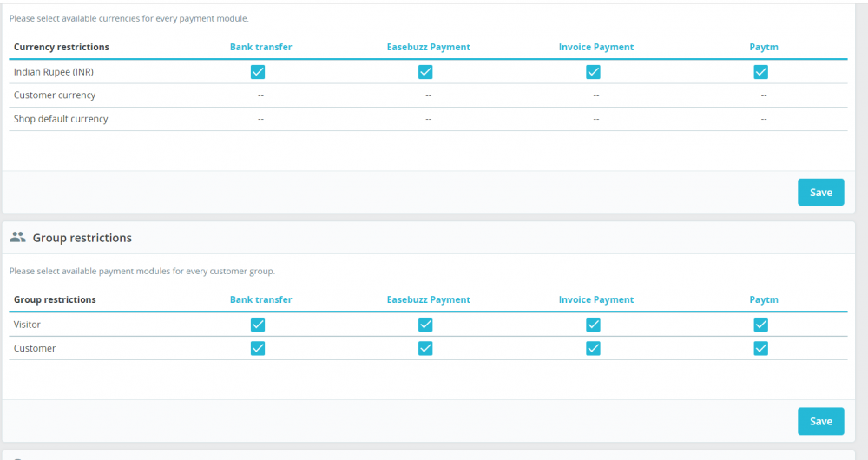Toggle Easebuzz Payment for Indian Rupee
Image resolution: width=868 pixels, height=460 pixels.
coord(425,72)
